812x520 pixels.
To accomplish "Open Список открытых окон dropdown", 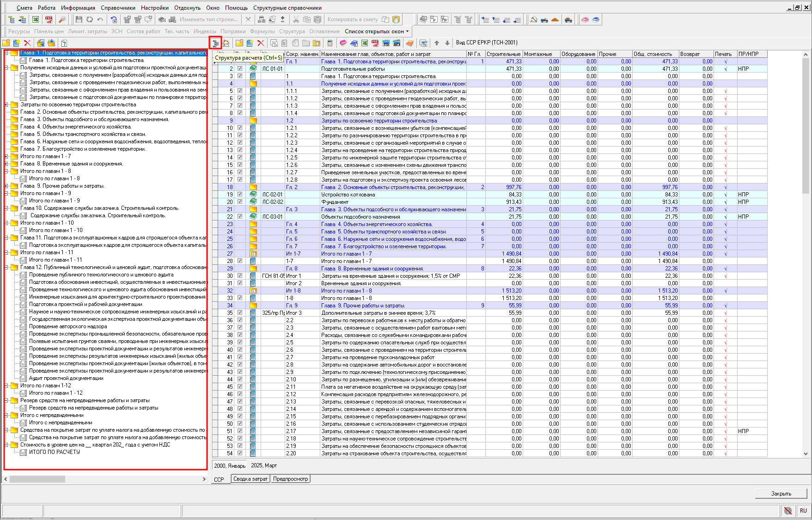I will click(x=377, y=31).
